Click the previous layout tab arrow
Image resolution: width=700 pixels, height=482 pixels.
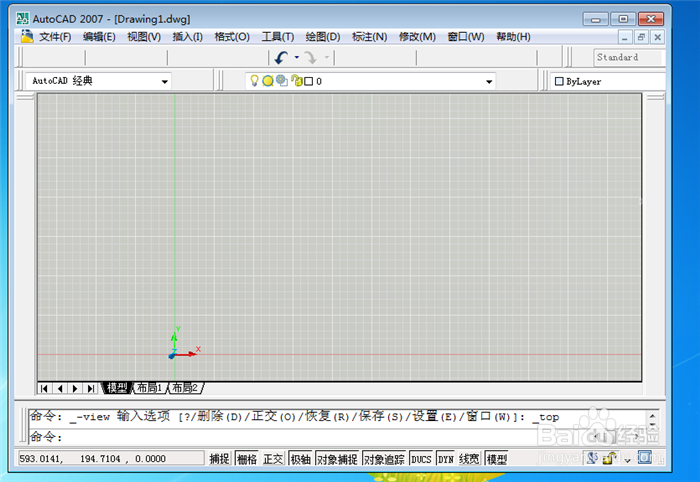[60, 388]
